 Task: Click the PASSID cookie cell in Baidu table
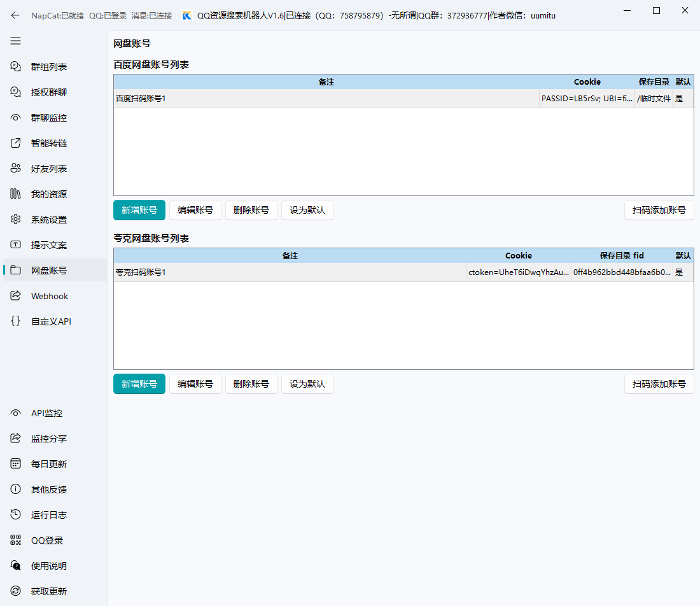[x=587, y=98]
